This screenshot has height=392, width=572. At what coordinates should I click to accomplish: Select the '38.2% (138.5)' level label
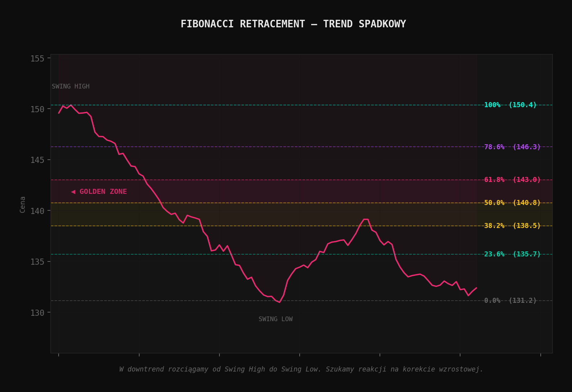click(512, 226)
